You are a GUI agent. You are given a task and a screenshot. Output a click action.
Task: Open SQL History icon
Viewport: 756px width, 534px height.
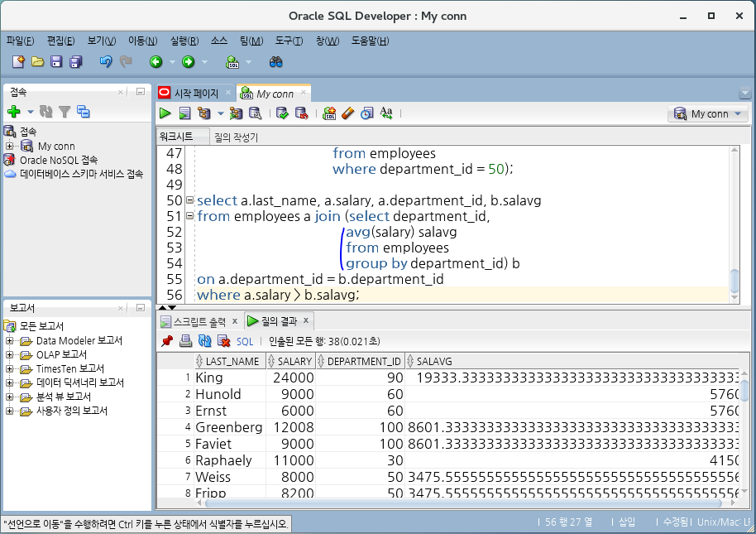[x=367, y=113]
